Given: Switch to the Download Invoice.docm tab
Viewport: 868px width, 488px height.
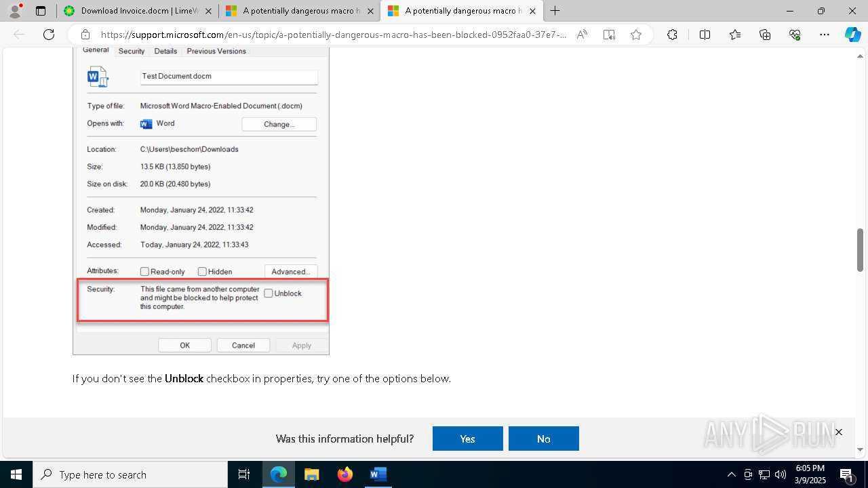Looking at the screenshot, I should (136, 11).
